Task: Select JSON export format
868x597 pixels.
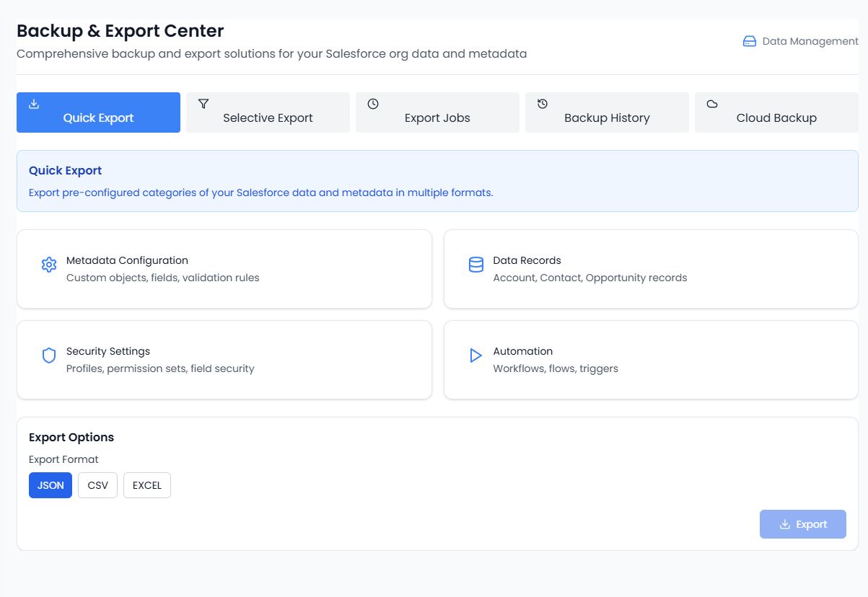Action: (x=51, y=485)
